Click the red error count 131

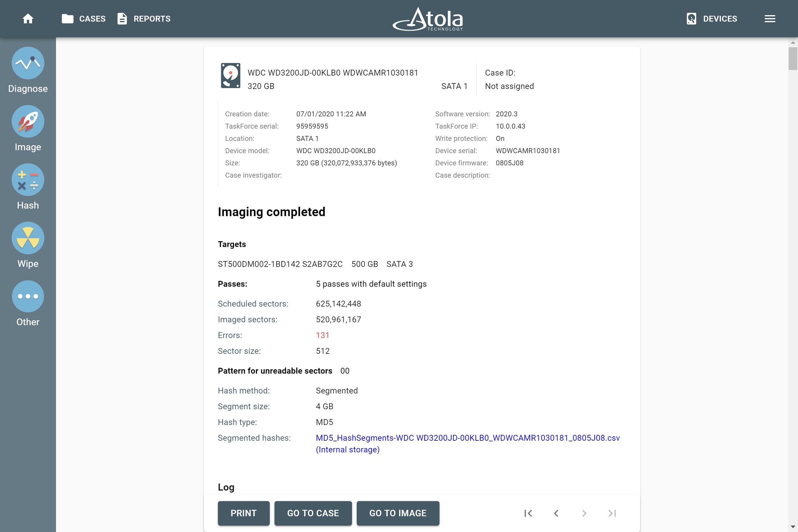tap(322, 335)
